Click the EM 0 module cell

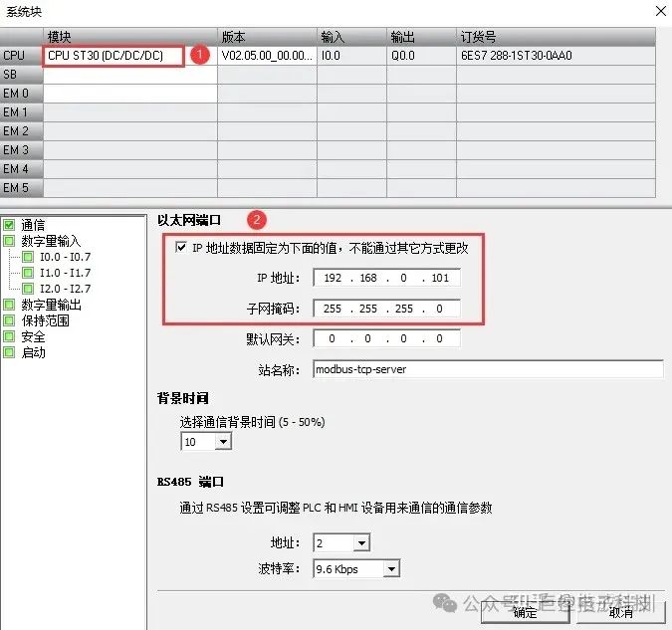(x=130, y=94)
